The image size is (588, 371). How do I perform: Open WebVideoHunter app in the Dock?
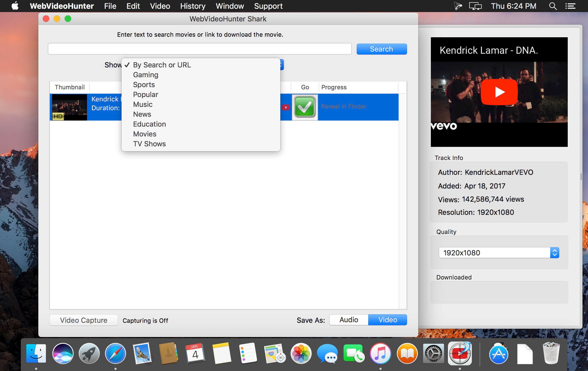[x=460, y=353]
